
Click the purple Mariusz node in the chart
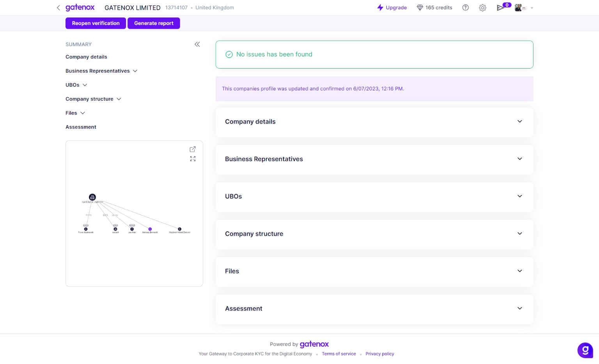click(x=150, y=229)
